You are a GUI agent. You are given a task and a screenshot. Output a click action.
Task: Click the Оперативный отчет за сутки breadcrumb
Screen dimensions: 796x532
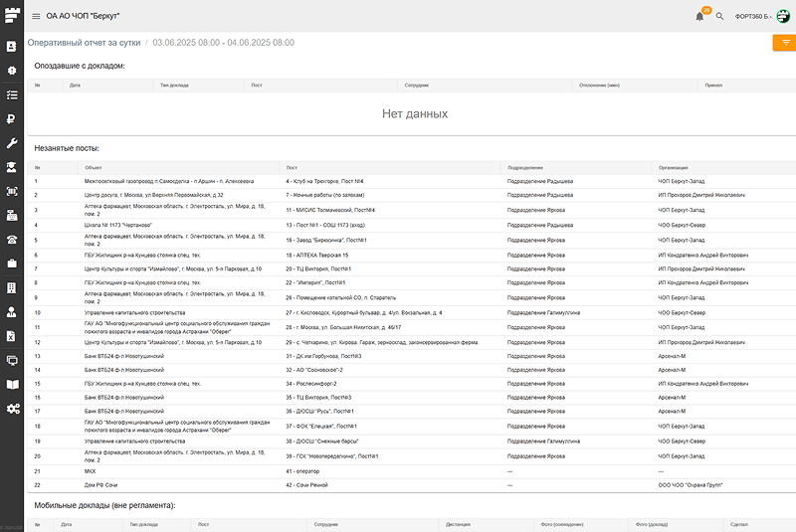coord(84,43)
